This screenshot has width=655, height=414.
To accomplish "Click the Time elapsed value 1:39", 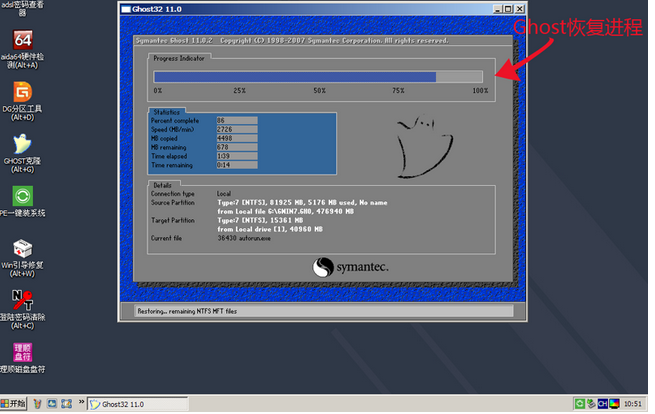I will 237,156.
